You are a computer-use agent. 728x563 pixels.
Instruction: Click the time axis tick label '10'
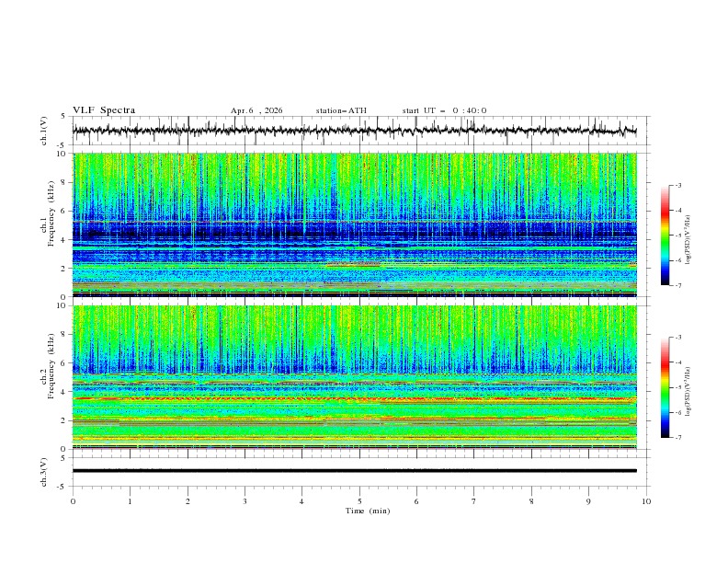coord(646,501)
